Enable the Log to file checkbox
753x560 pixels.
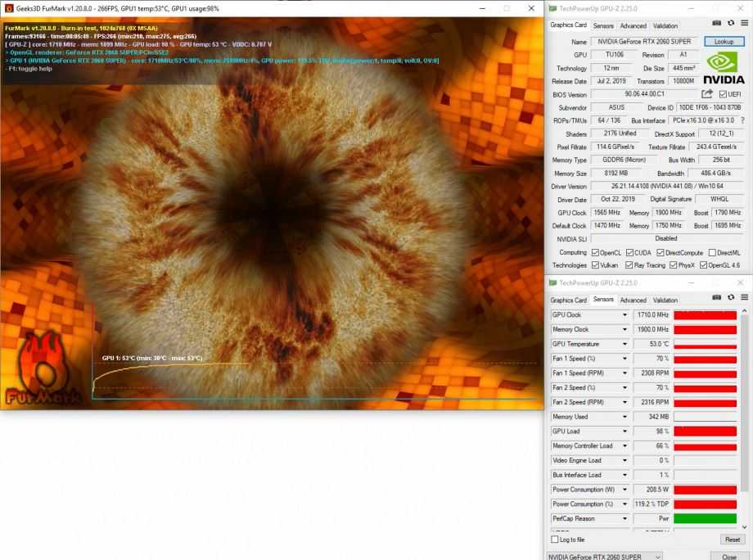click(555, 540)
